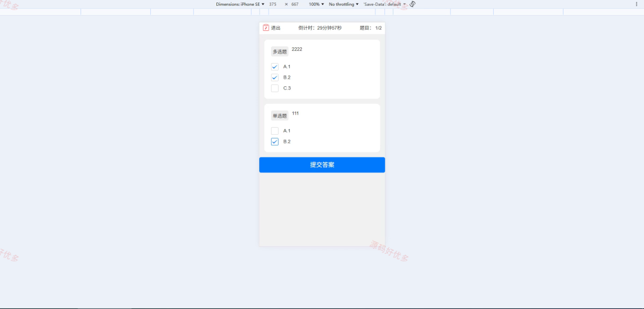Uncheck option B.2 in the 多选题 question
This screenshot has width=644, height=309.
275,77
